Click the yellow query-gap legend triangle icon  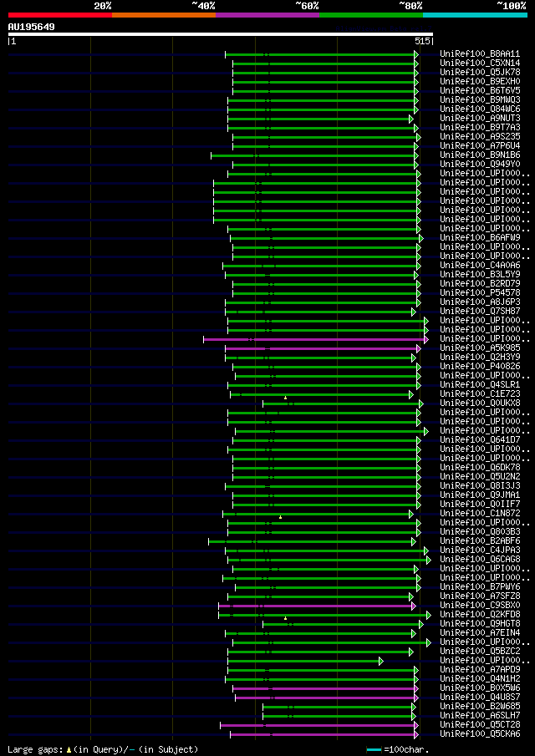(69, 749)
